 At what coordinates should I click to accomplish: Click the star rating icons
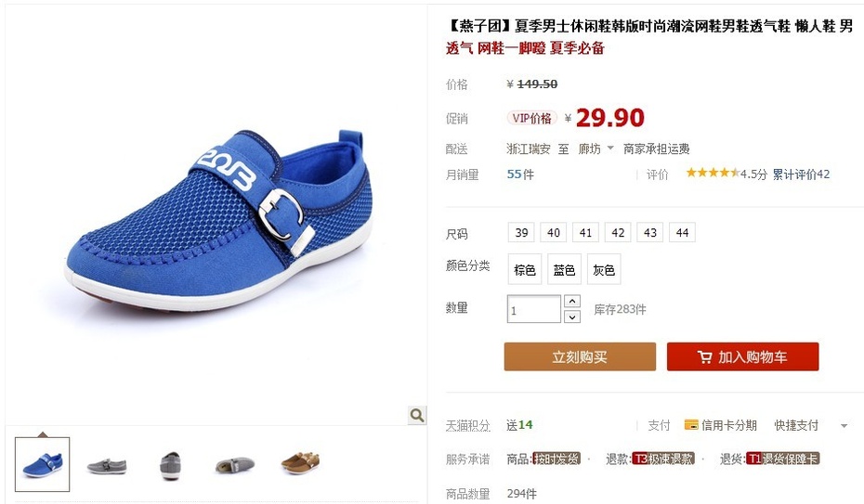(713, 173)
